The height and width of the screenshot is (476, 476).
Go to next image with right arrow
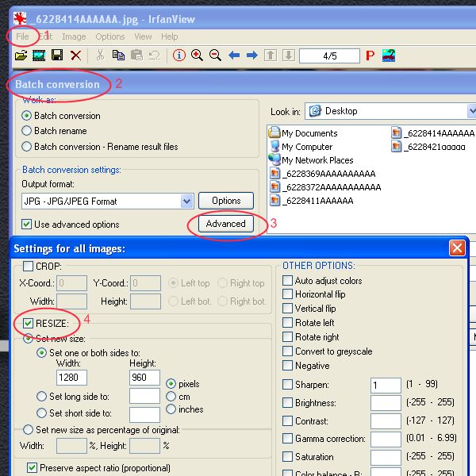(x=252, y=56)
